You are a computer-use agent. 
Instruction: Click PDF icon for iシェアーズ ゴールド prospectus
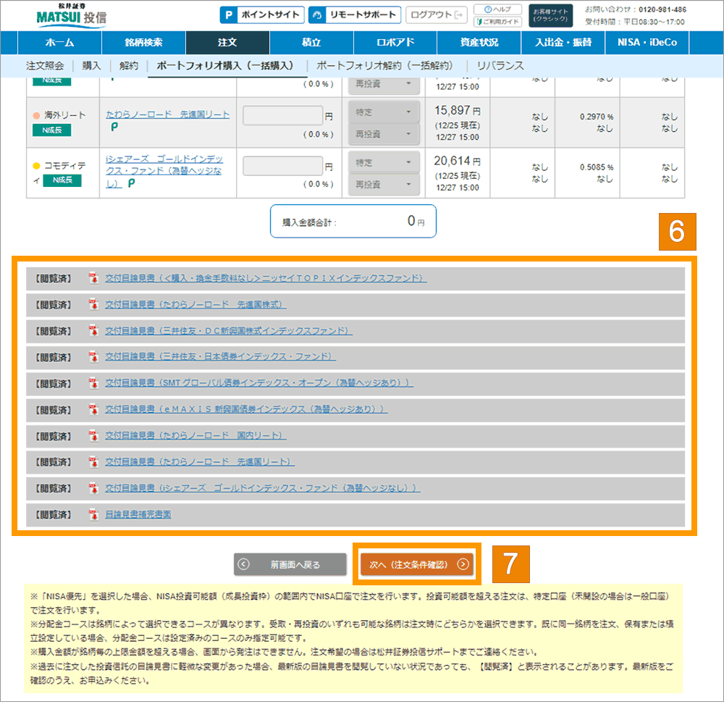coord(93,488)
